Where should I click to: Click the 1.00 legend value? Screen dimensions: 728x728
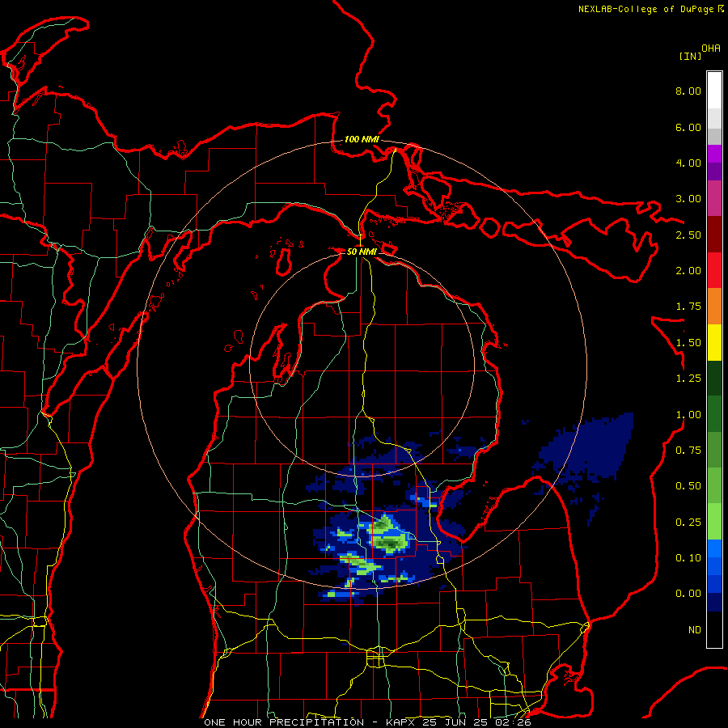[688, 415]
